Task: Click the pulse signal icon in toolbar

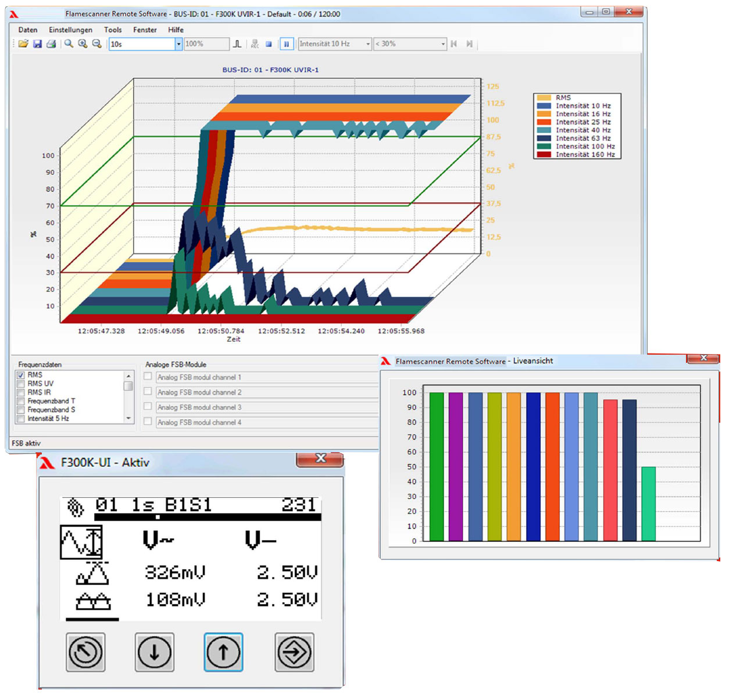Action: pyautogui.click(x=237, y=44)
